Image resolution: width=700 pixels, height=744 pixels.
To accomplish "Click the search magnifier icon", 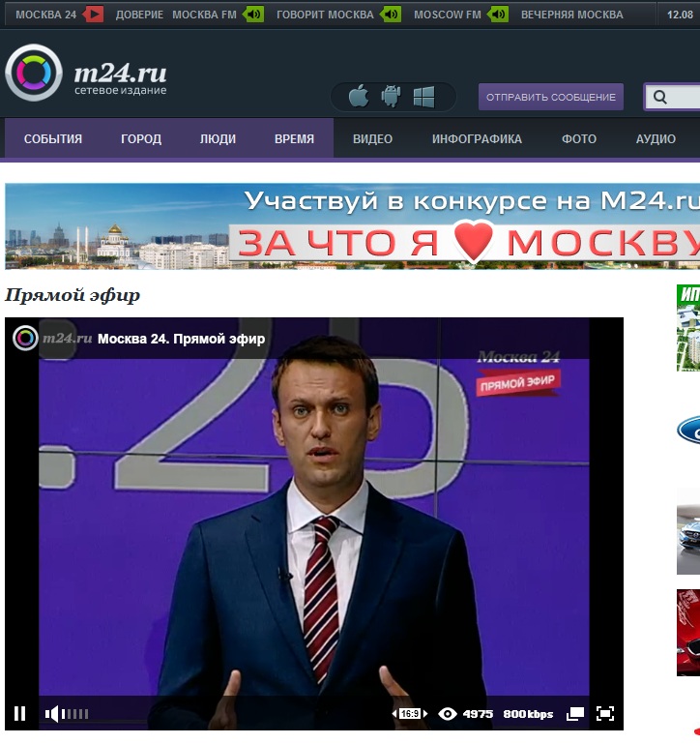I will pyautogui.click(x=660, y=98).
